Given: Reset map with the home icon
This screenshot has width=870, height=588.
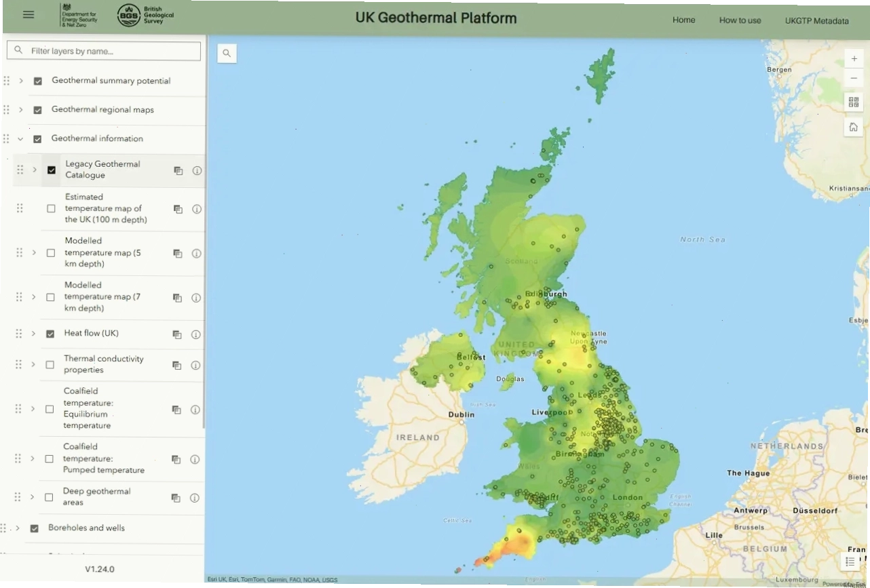Looking at the screenshot, I should [854, 127].
